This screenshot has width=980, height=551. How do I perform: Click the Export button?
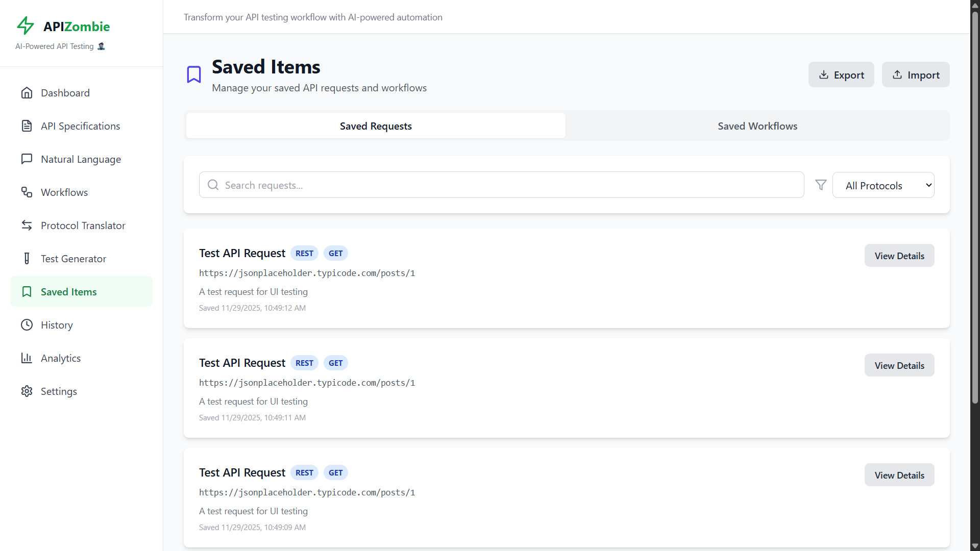pyautogui.click(x=841, y=75)
